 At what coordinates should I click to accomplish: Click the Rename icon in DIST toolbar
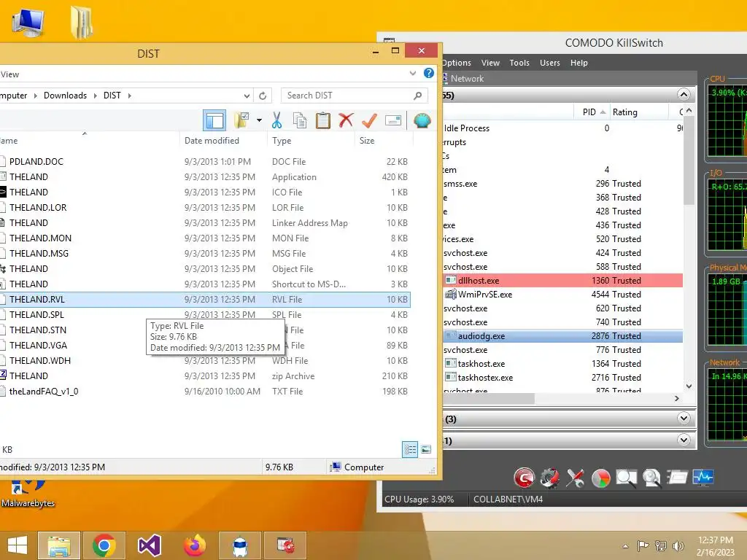393,120
